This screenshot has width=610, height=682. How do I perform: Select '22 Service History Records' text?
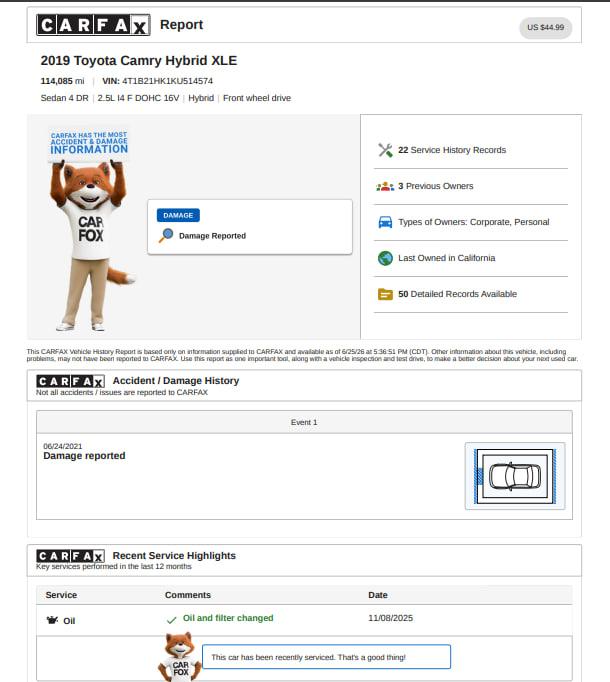pyautogui.click(x=452, y=150)
